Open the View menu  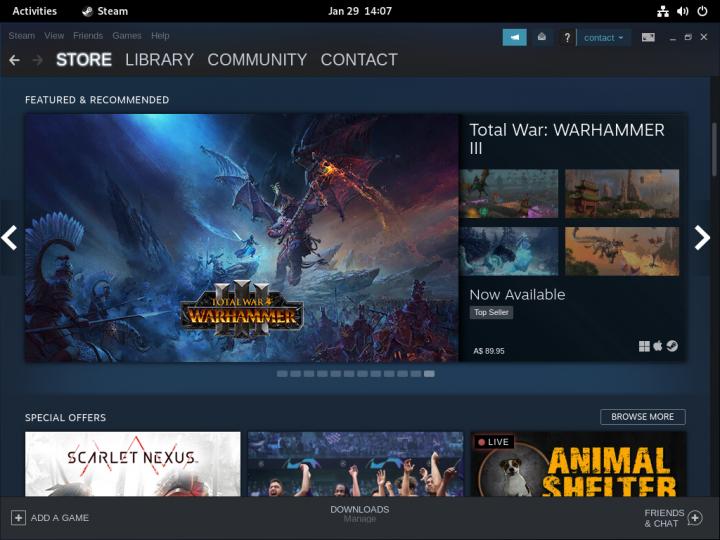click(x=54, y=36)
